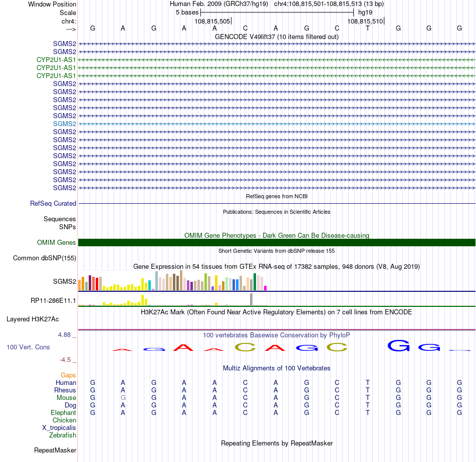
Task: Click the Layered H3K27Ac track label
Action: pyautogui.click(x=33, y=319)
